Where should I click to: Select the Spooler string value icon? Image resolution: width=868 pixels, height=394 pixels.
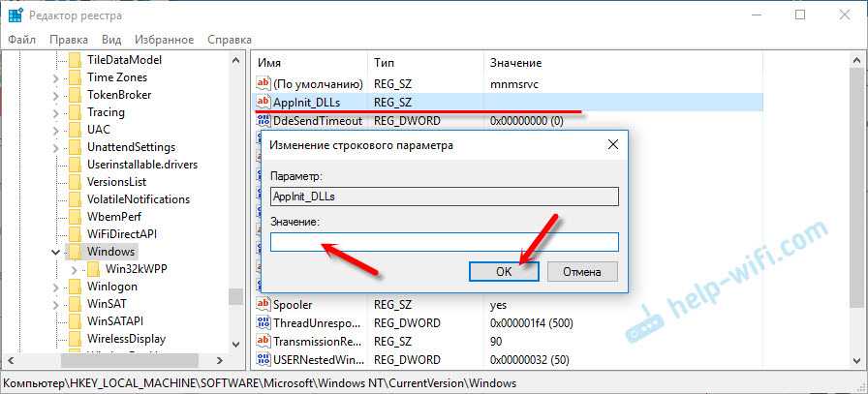click(263, 304)
